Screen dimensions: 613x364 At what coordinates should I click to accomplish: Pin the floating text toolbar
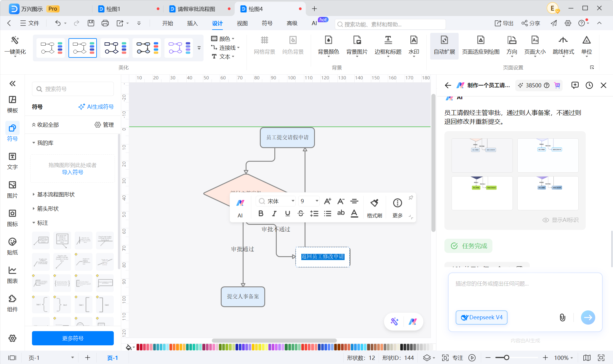click(x=411, y=198)
